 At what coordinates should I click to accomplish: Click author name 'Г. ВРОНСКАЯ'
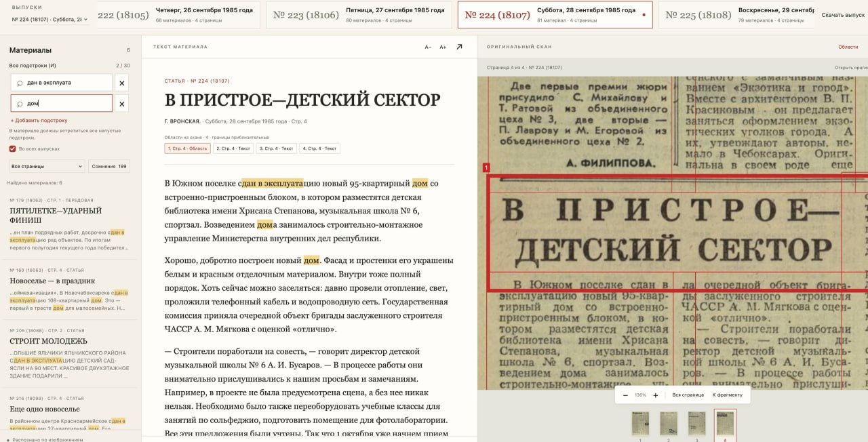(182, 121)
